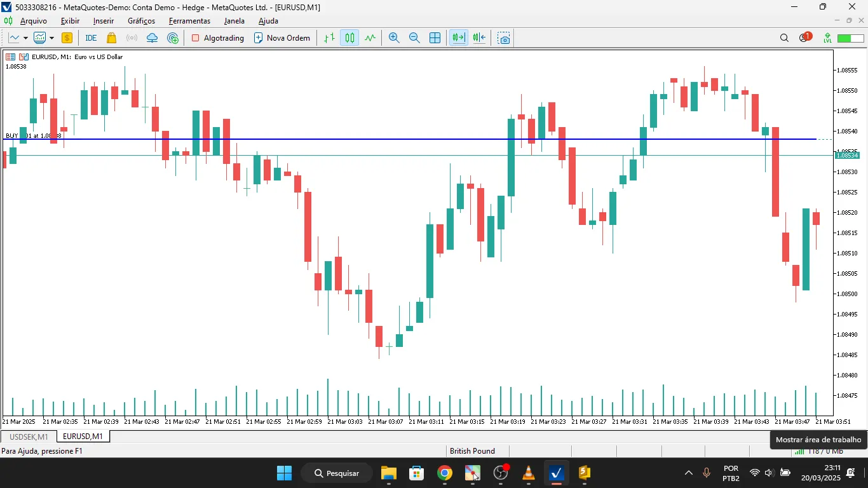Open search with the magnifier icon
This screenshot has width=868, height=488.
coord(784,37)
